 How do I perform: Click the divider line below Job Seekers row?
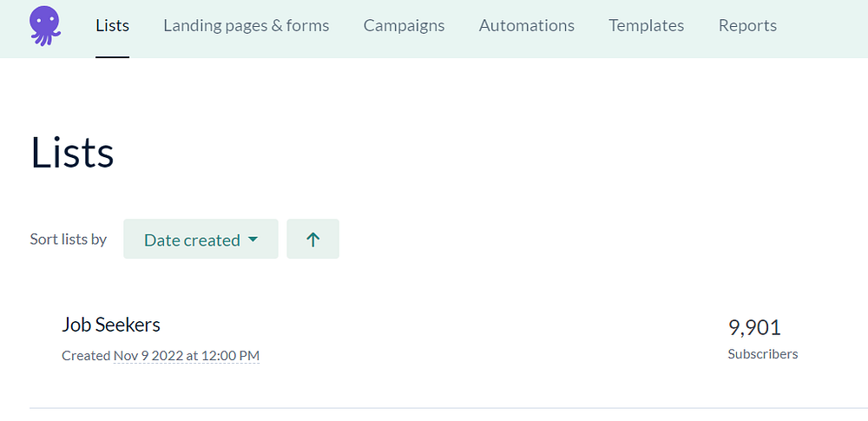click(434, 407)
